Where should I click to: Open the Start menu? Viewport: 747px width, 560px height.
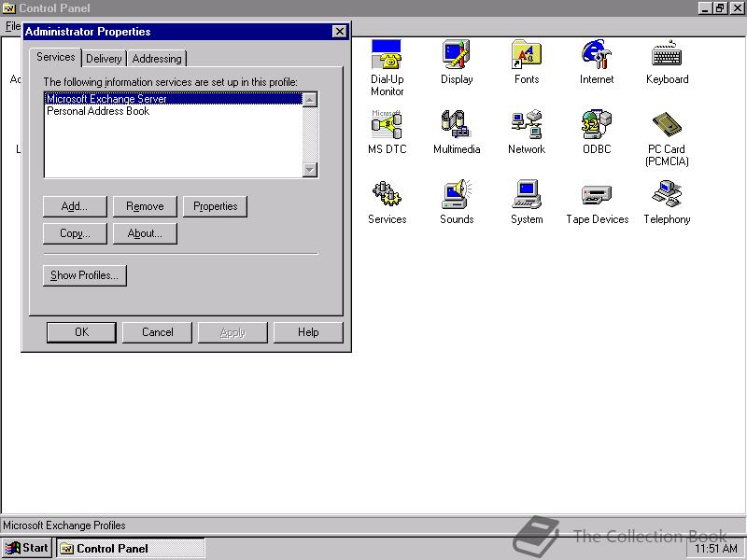pyautogui.click(x=27, y=548)
